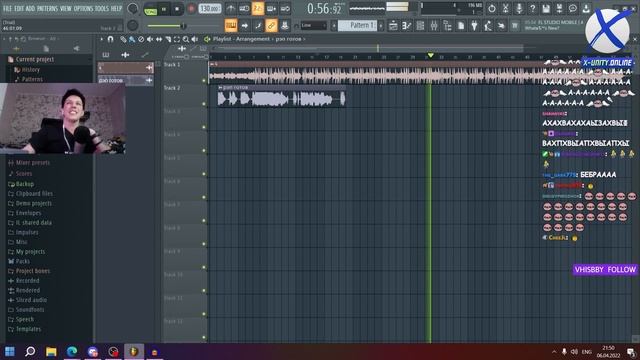Mute Track 5 via its green dot
The height and width of the screenshot is (360, 640).
[x=204, y=174]
